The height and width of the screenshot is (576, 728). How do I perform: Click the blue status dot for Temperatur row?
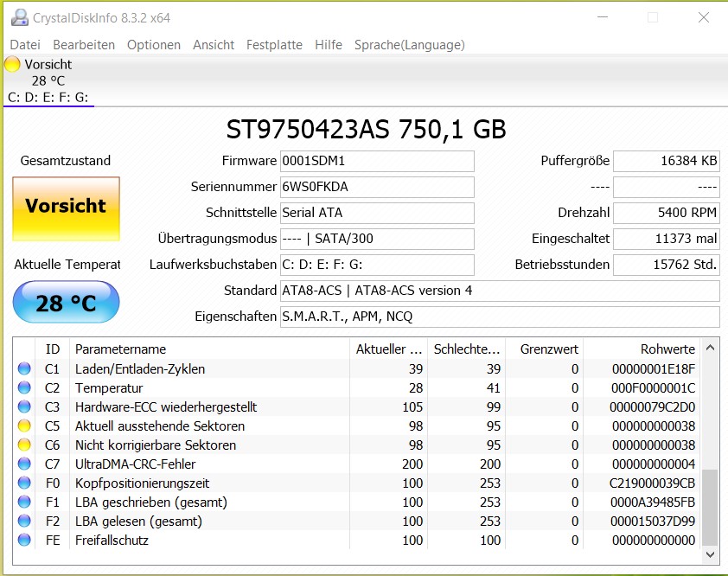[24, 387]
